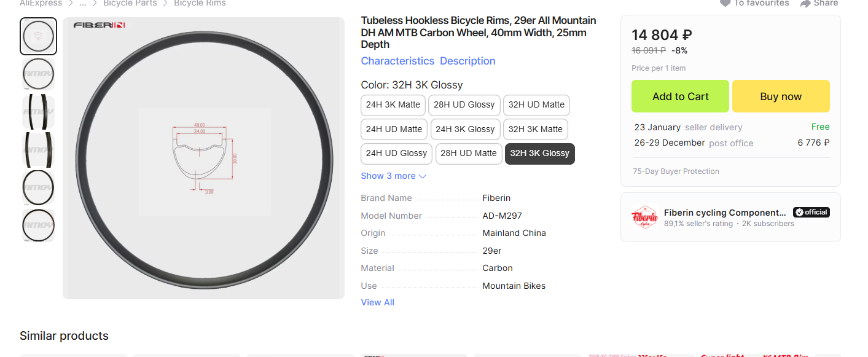Image resolution: width=868 pixels, height=357 pixels.
Task: Open Bicycle Rims breadcrumb link
Action: click(x=200, y=3)
